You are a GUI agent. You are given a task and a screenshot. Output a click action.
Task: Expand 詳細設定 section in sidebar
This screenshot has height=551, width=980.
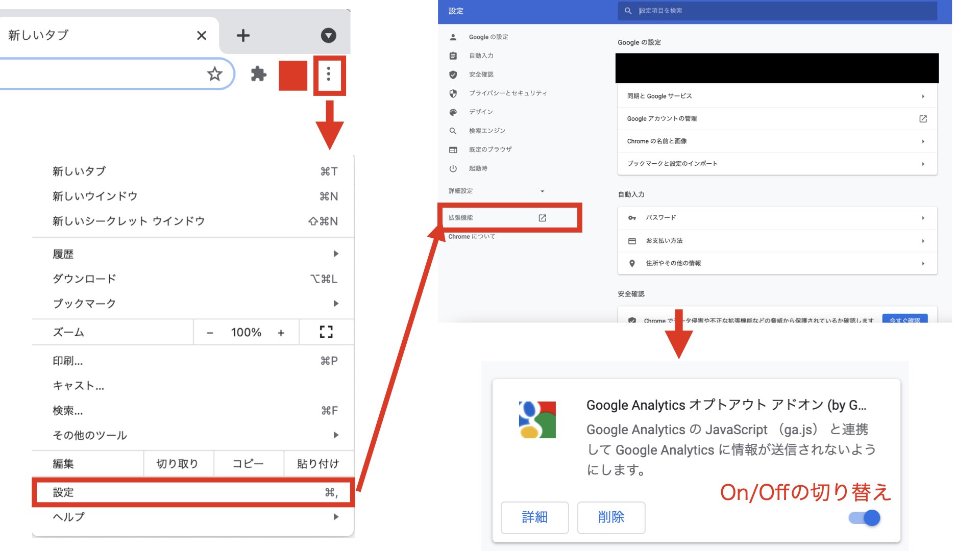tap(497, 191)
